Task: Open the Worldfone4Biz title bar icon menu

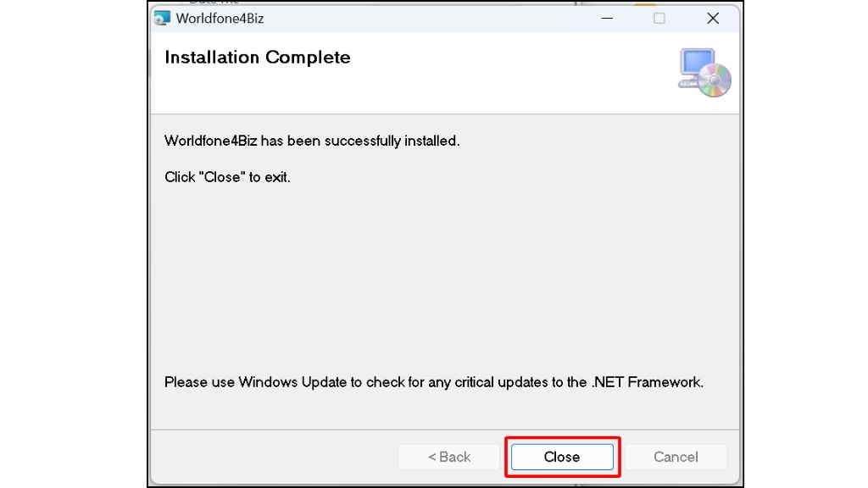Action: [162, 19]
